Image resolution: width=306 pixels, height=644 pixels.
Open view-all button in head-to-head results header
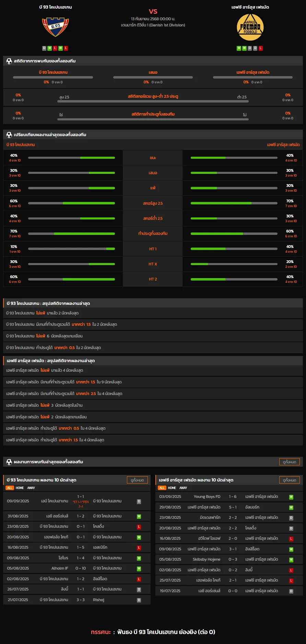point(290,462)
